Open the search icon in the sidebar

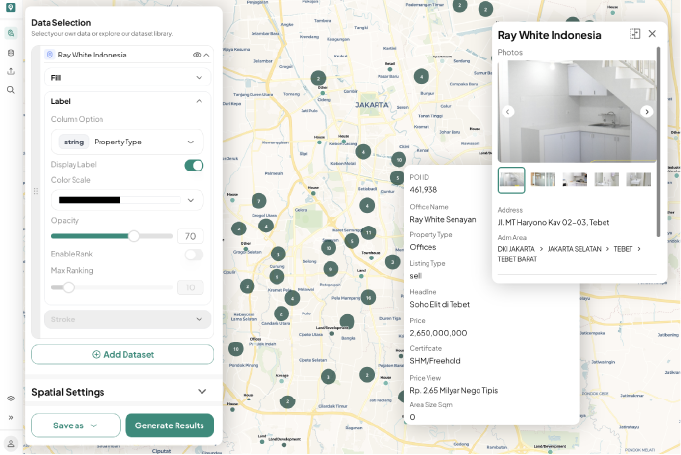pyautogui.click(x=11, y=90)
